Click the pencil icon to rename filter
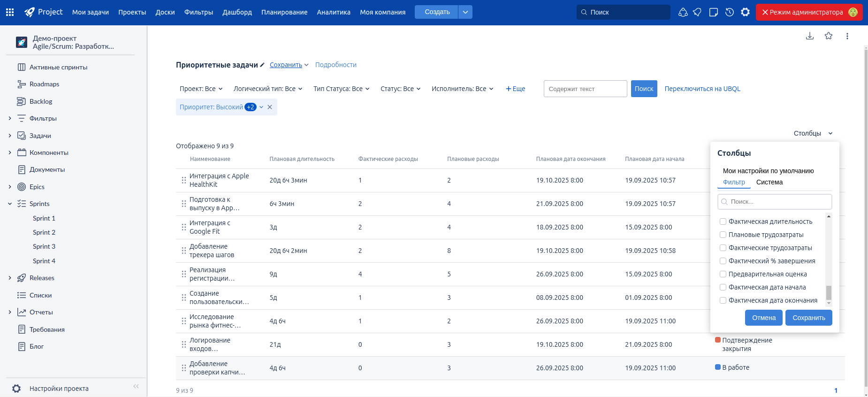The image size is (868, 397). 262,65
